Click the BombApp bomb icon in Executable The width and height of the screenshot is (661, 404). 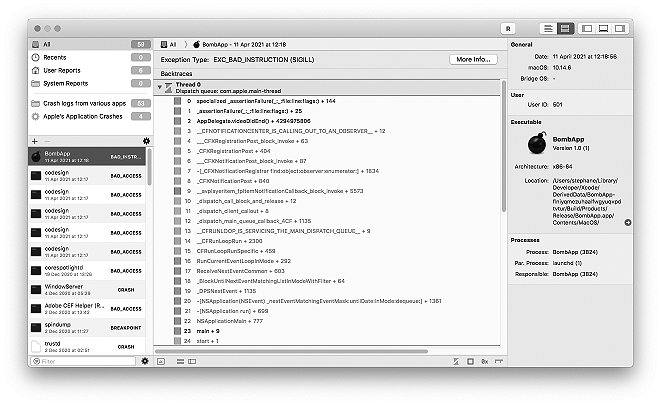537,143
